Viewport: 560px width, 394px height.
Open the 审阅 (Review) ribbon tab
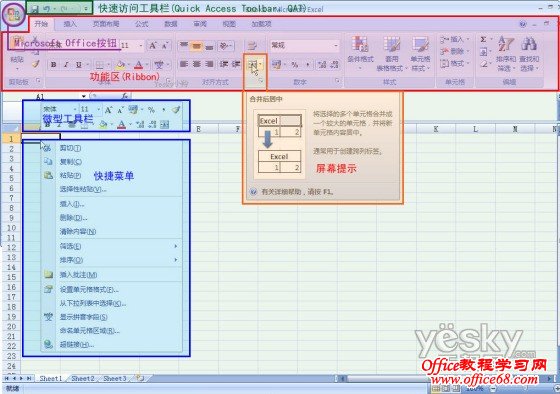200,24
